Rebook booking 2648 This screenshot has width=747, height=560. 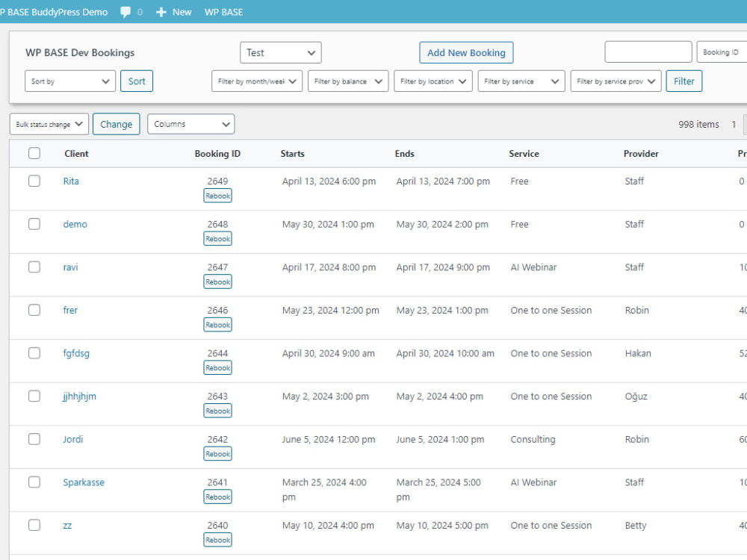[x=217, y=239]
